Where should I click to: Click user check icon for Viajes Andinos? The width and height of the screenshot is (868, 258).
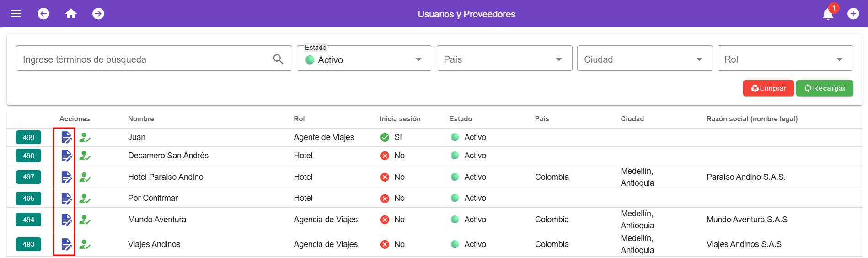(x=85, y=244)
